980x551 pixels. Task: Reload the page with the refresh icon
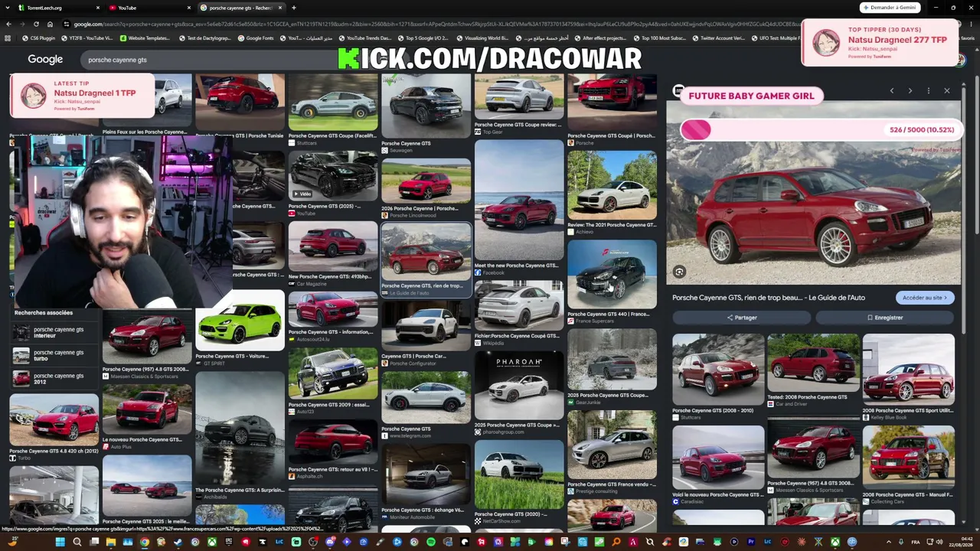click(x=35, y=24)
